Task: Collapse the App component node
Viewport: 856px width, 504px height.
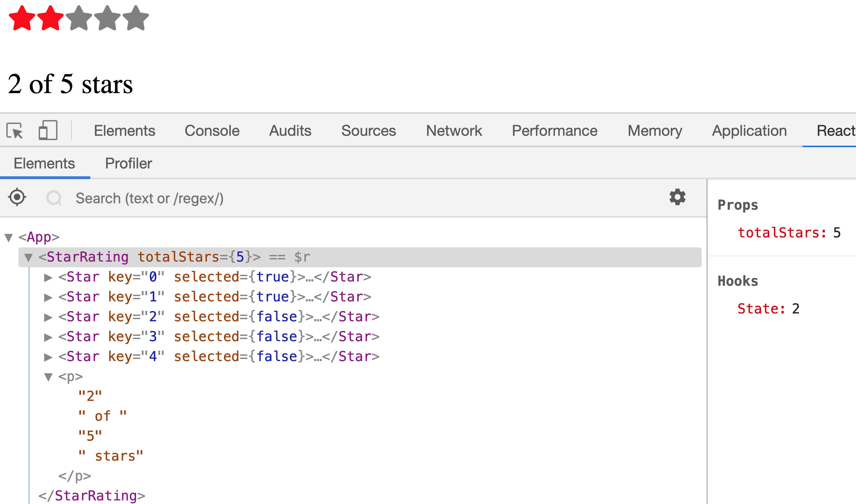Action: (x=9, y=237)
